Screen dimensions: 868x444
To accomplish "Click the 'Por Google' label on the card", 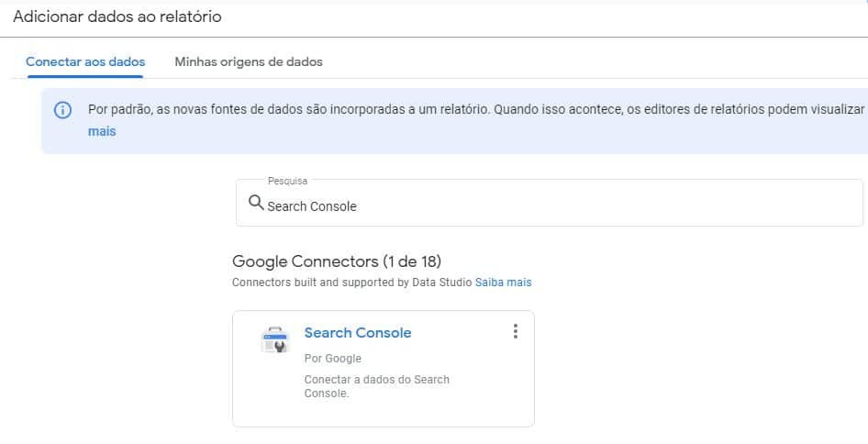I will pyautogui.click(x=333, y=359).
